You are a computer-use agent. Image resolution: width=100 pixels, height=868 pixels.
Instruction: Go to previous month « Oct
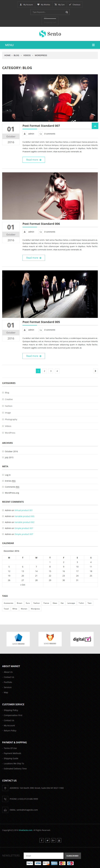pyautogui.click(x=23, y=585)
